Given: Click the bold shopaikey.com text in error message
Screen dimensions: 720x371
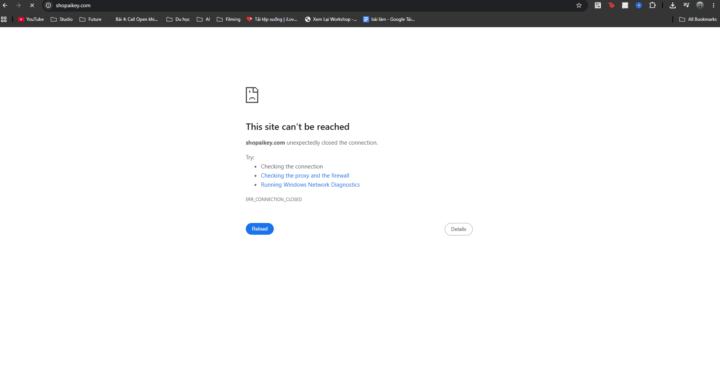Looking at the screenshot, I should pyautogui.click(x=265, y=143).
